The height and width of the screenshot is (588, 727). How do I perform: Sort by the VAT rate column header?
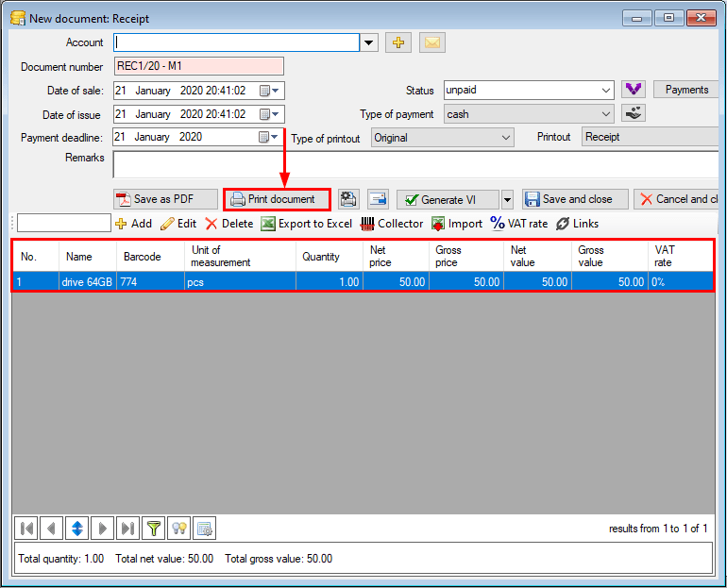coord(680,256)
